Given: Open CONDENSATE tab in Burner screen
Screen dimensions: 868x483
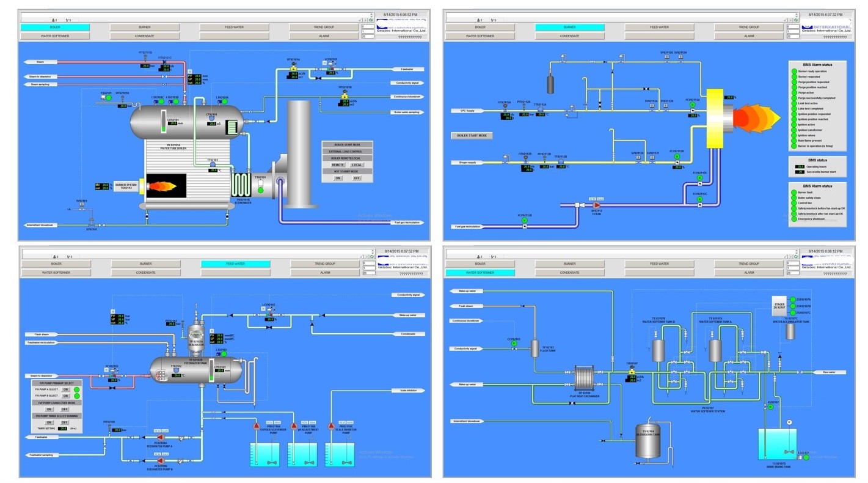Looking at the screenshot, I should (569, 36).
